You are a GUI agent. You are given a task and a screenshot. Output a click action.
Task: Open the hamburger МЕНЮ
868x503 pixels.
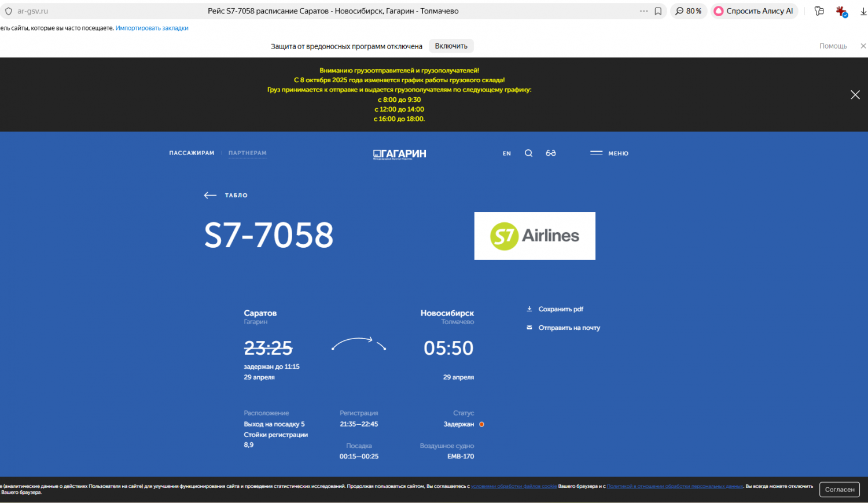(x=609, y=153)
